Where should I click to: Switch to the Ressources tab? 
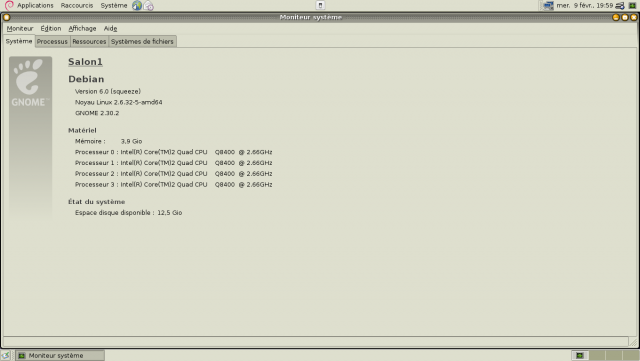pos(89,42)
